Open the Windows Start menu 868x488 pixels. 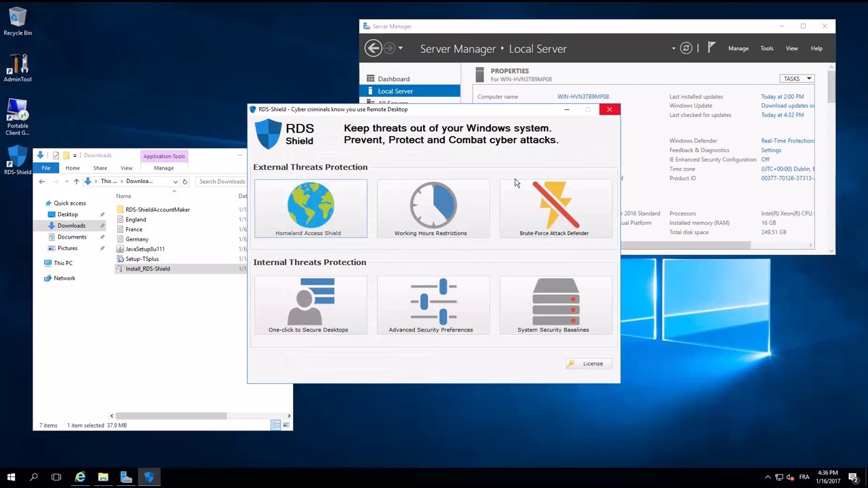coord(11,477)
